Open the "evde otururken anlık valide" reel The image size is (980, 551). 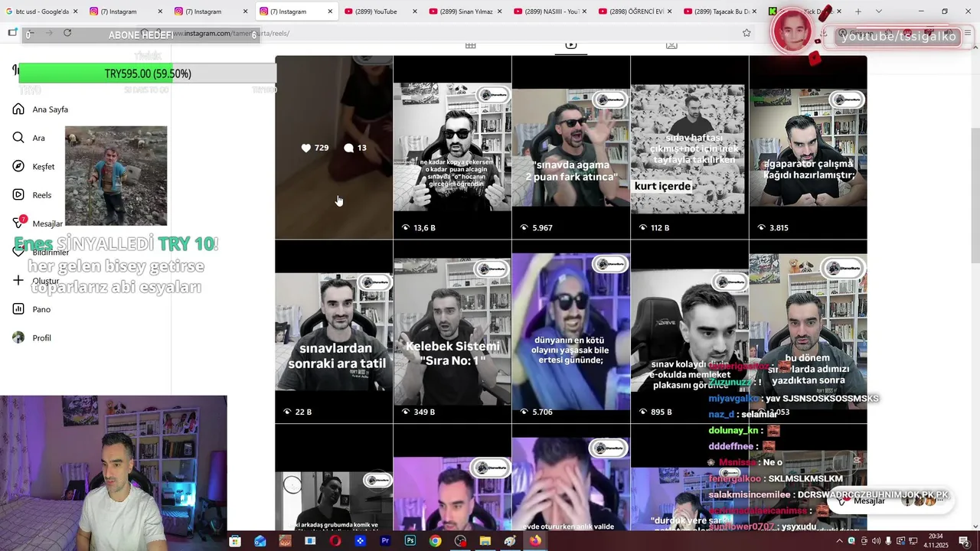click(x=571, y=478)
